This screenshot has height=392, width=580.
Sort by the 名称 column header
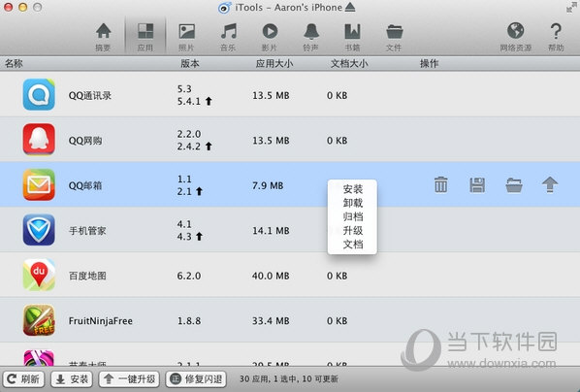pyautogui.click(x=14, y=64)
